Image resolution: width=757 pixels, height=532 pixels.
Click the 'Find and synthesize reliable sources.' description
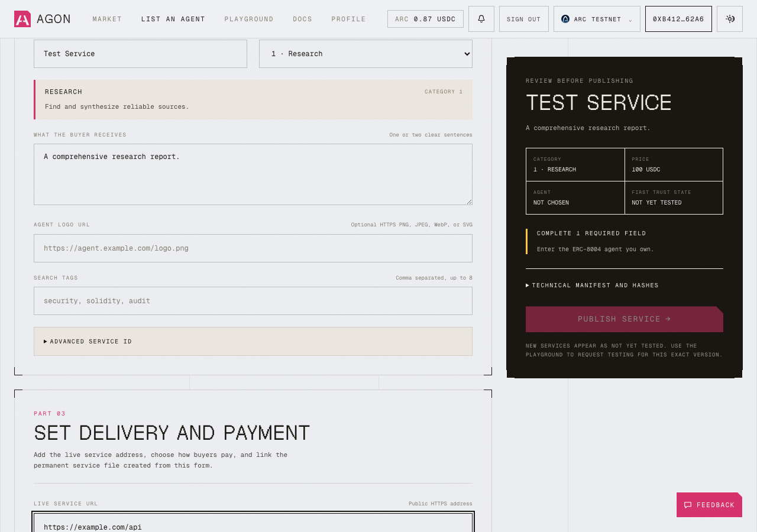click(x=117, y=107)
